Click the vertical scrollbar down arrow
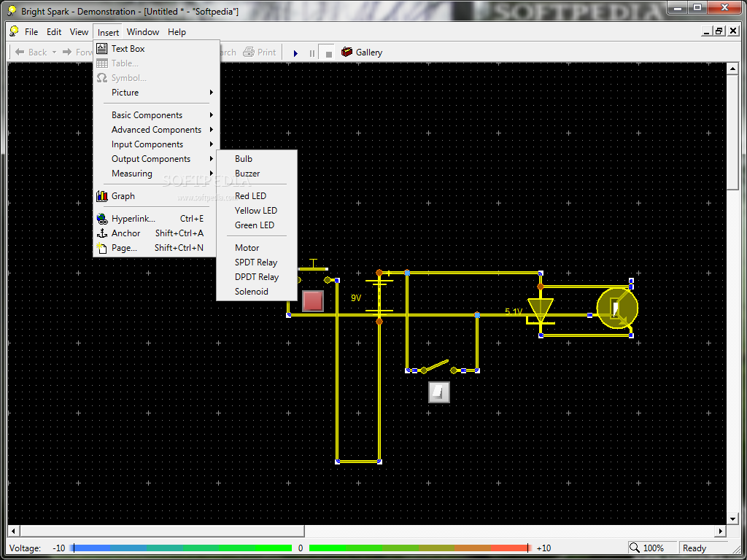 (732, 518)
